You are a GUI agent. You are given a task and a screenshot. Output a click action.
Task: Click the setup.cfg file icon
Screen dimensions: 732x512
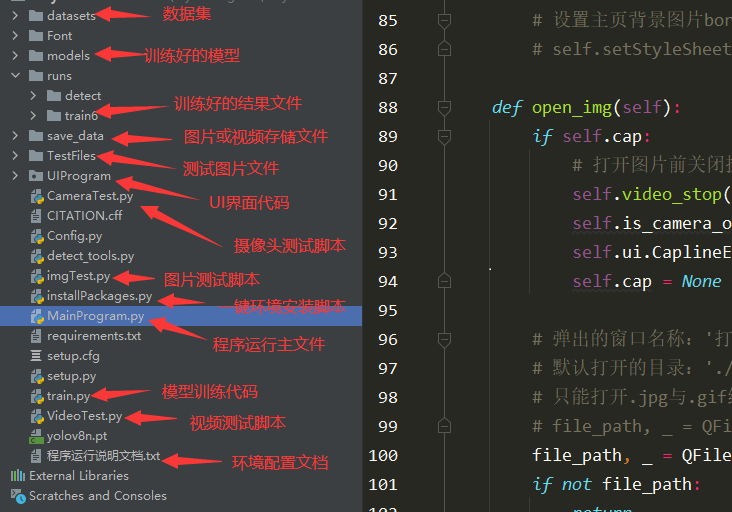[36, 356]
